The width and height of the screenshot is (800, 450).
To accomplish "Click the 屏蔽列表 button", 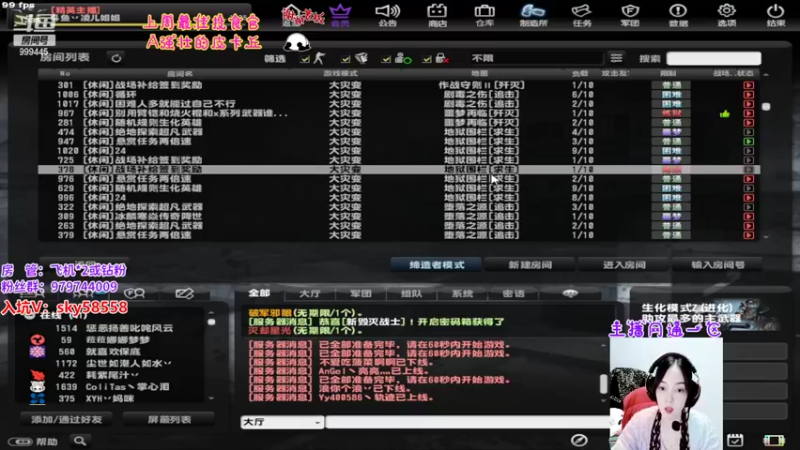I will 169,419.
